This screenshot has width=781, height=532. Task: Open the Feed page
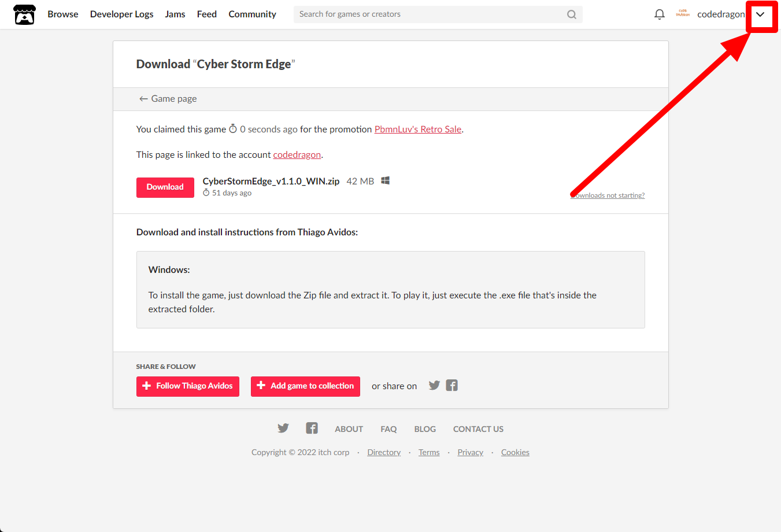tap(207, 14)
